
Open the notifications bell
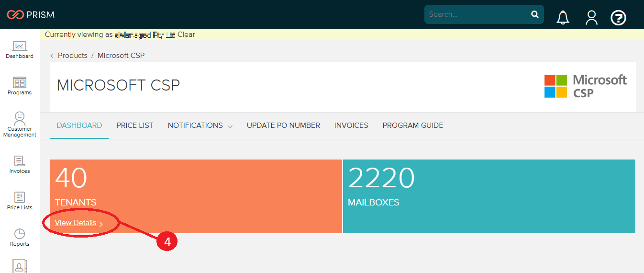point(563,18)
